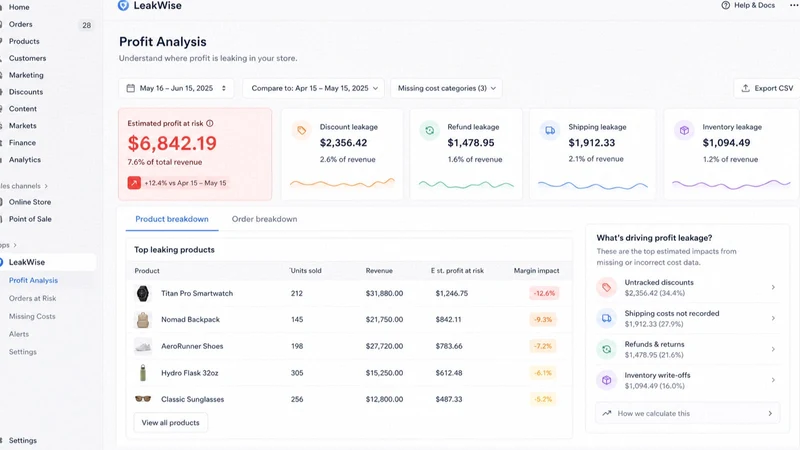Click Titan Pro Smartwatch product thumbnail
The height and width of the screenshot is (450, 800).
tap(143, 293)
